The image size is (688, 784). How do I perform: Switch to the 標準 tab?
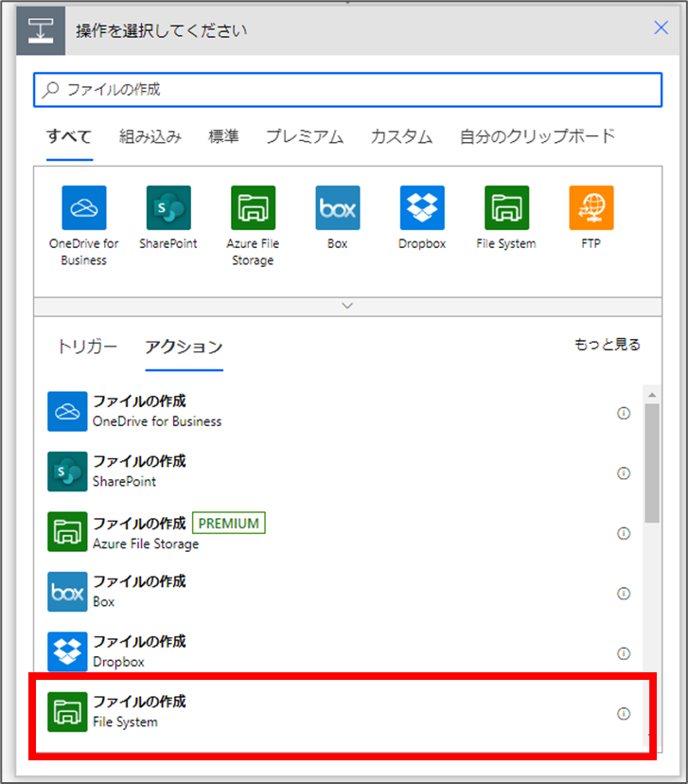click(x=223, y=136)
